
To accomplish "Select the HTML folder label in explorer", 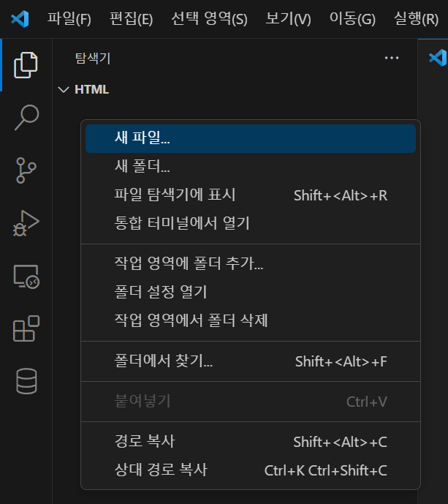I will 91,89.
